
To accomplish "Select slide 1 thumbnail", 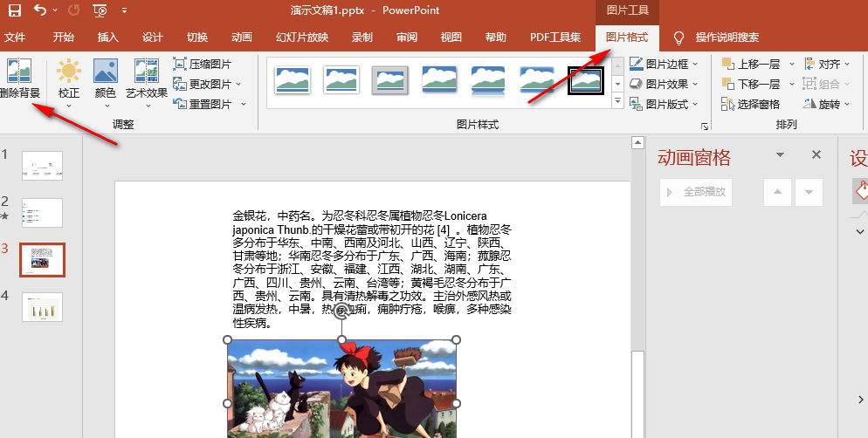I will [x=42, y=166].
